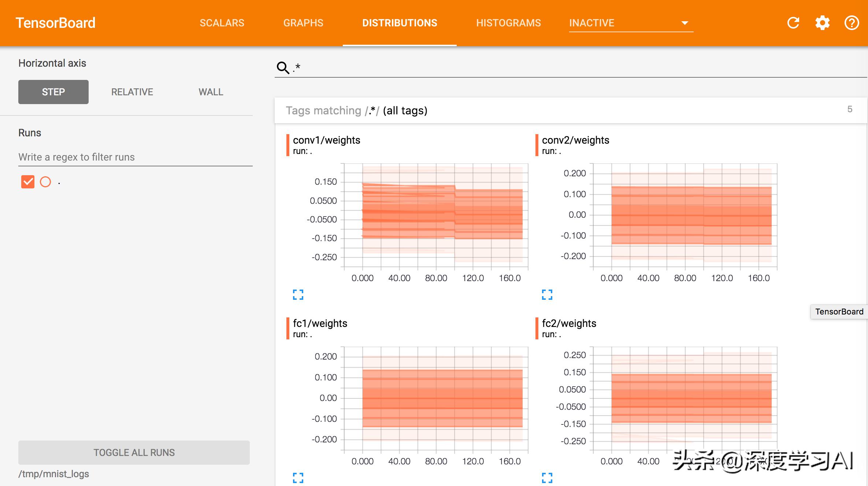
Task: Click the INACTIVE dropdown arrow
Action: click(685, 23)
